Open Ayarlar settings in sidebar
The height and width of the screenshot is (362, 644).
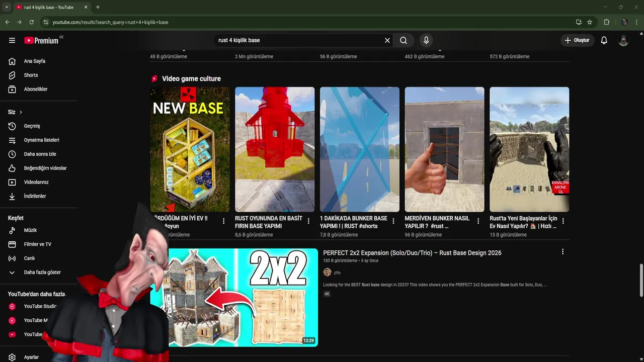click(31, 357)
